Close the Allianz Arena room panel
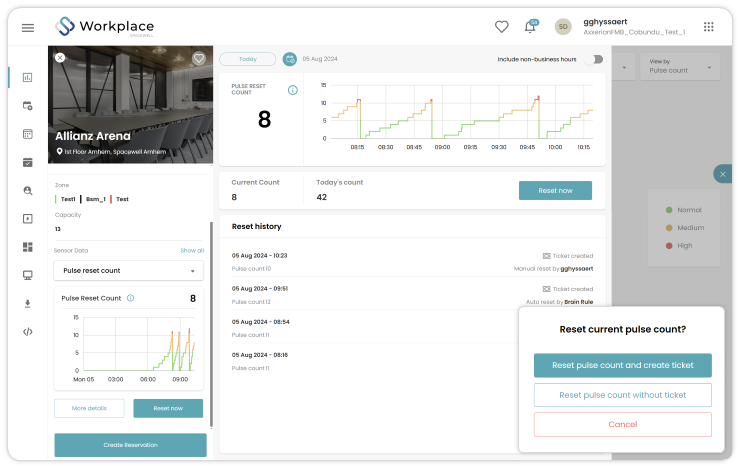Viewport: 740px width, 468px height. (60, 58)
